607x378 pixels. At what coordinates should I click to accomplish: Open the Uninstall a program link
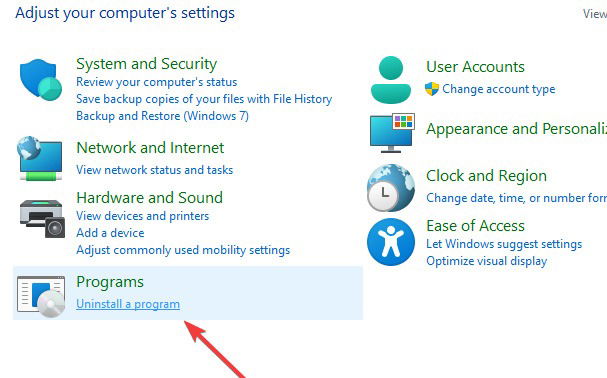[x=128, y=304]
